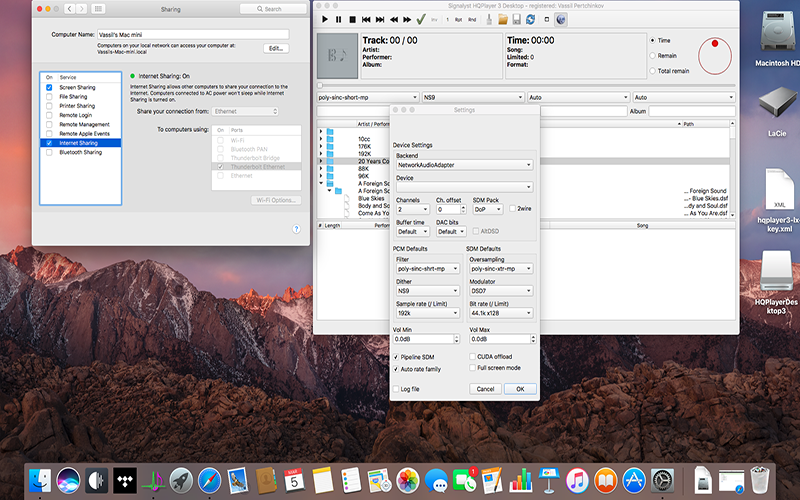Stop playback in HQPlayer toolbar

coord(352,19)
